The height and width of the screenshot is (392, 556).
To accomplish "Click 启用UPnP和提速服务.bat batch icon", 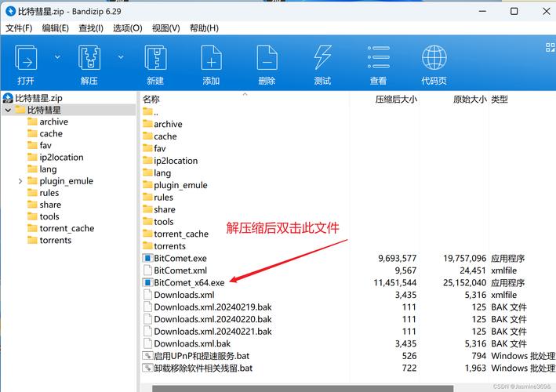I will [147, 356].
